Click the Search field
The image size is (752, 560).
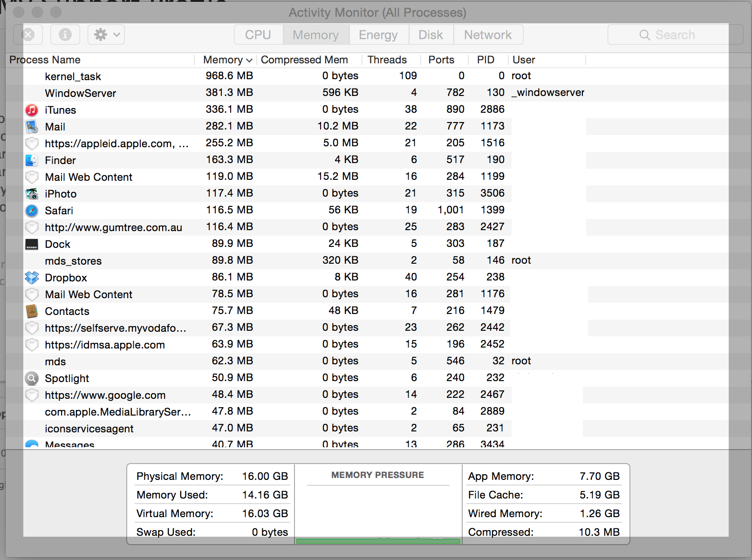[675, 35]
